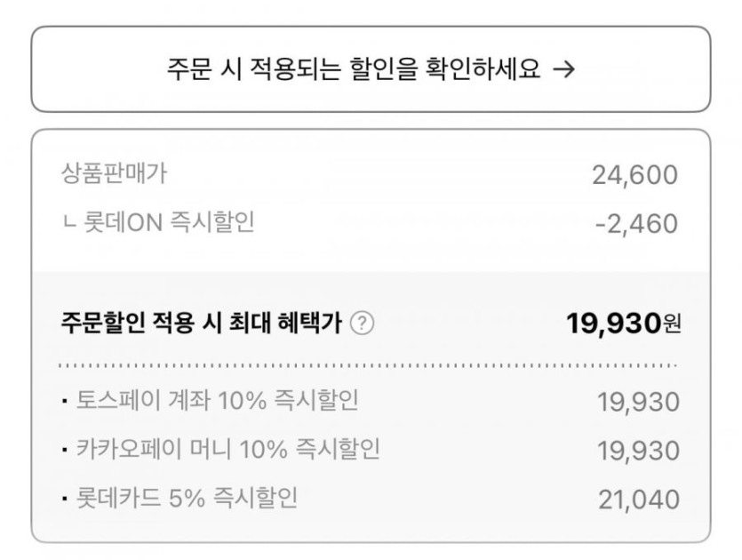Click the right arrow in the discount banner

tap(564, 69)
